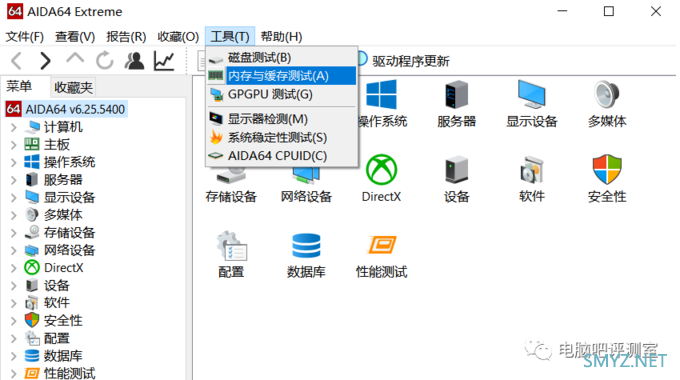Image resolution: width=680 pixels, height=380 pixels.
Task: Open the 帮助(H) menu
Action: [x=281, y=37]
